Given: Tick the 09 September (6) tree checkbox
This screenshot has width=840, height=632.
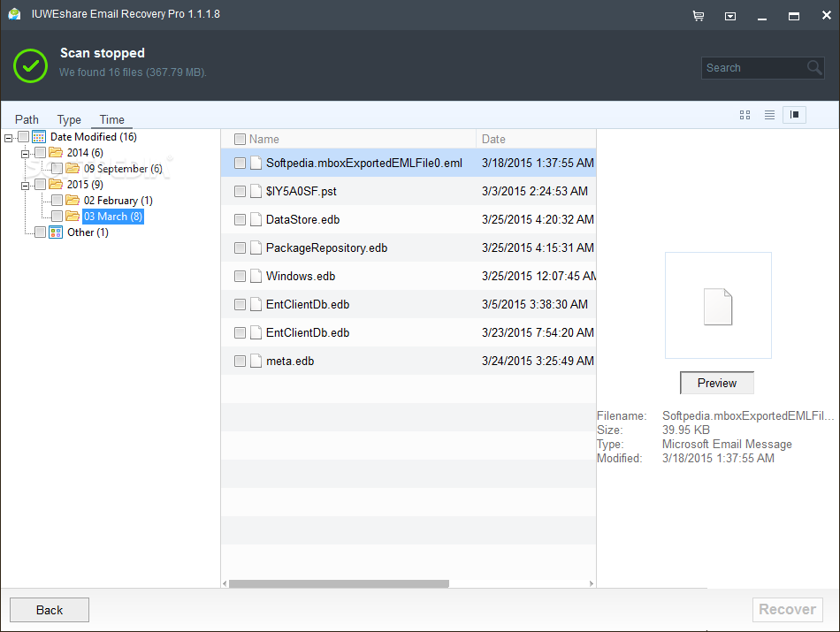Looking at the screenshot, I should point(57,169).
